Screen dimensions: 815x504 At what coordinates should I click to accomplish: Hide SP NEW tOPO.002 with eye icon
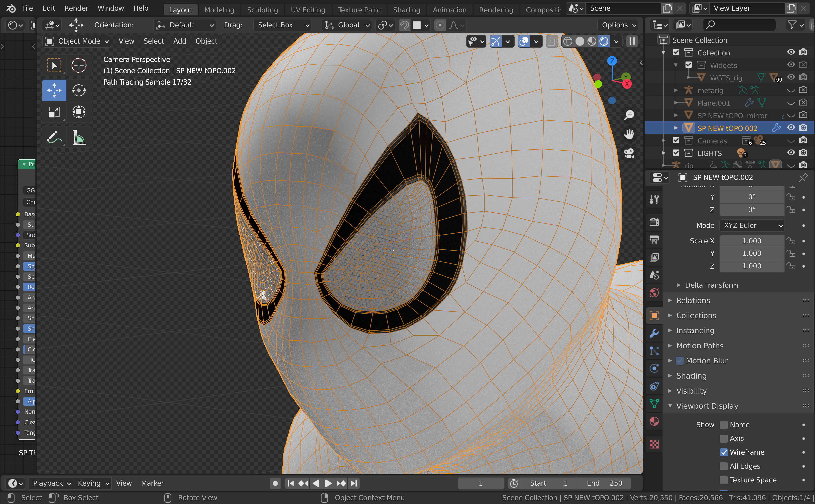[x=791, y=128]
